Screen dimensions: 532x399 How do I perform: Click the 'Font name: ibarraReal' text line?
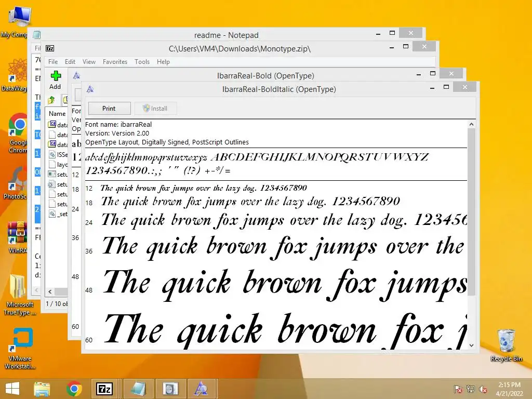[118, 125]
